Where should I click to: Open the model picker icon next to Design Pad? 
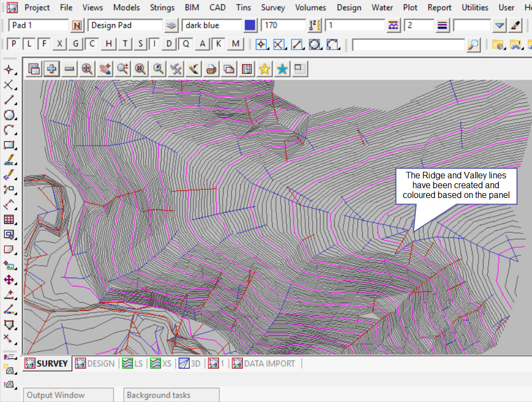[x=171, y=26]
